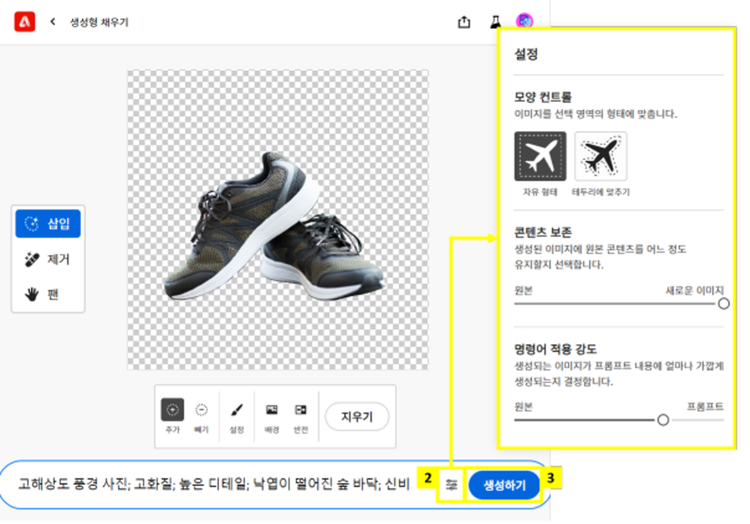750x524 pixels.
Task: Click the 모양 컨트롤 section label
Action: pos(543,97)
